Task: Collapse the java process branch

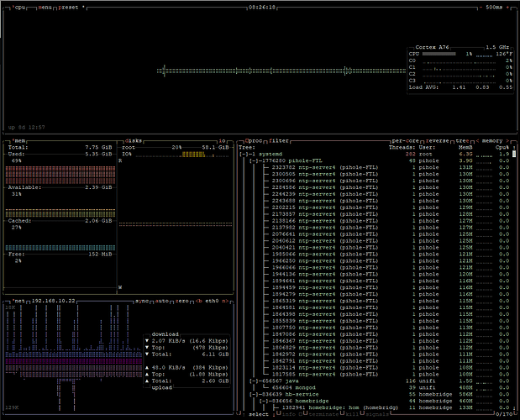Action: coord(253,381)
